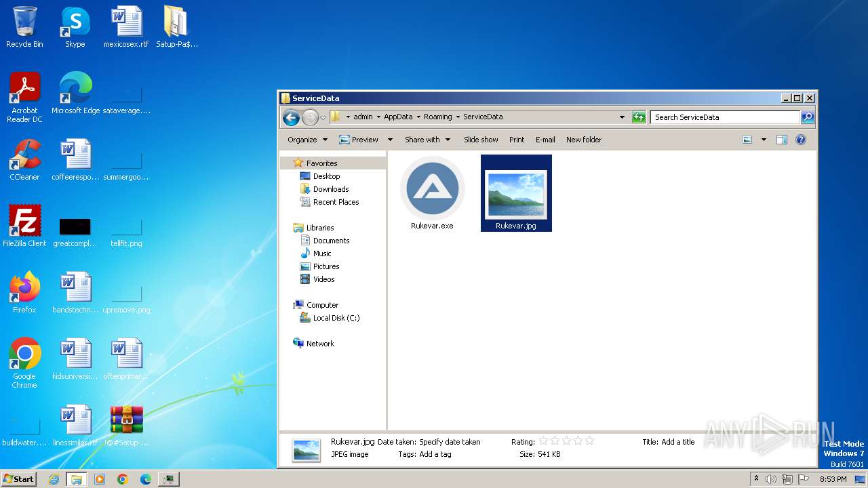Image resolution: width=868 pixels, height=488 pixels.
Task: Open Local Disk (C:)
Action: [x=336, y=318]
